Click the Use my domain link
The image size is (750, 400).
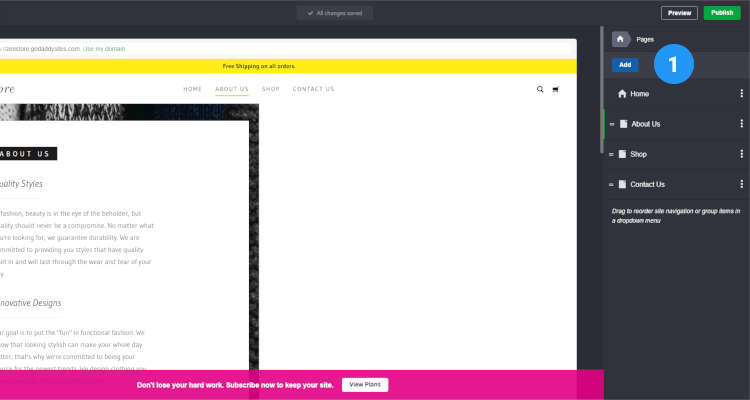tap(104, 49)
